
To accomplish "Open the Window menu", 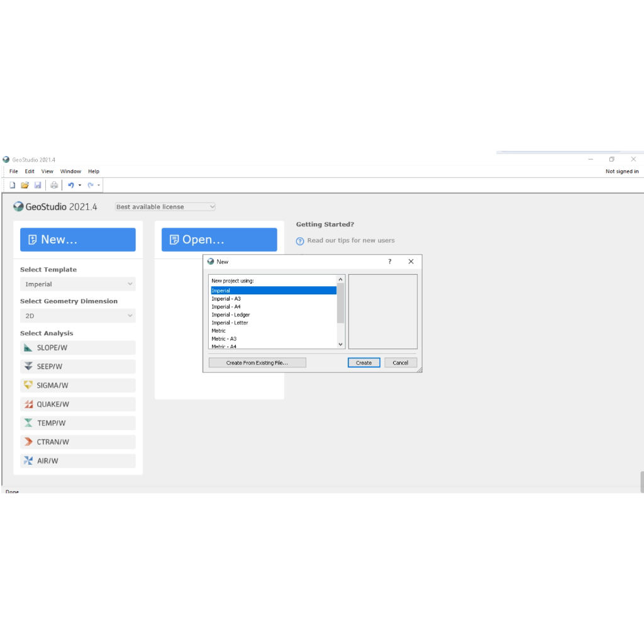I will tap(70, 171).
